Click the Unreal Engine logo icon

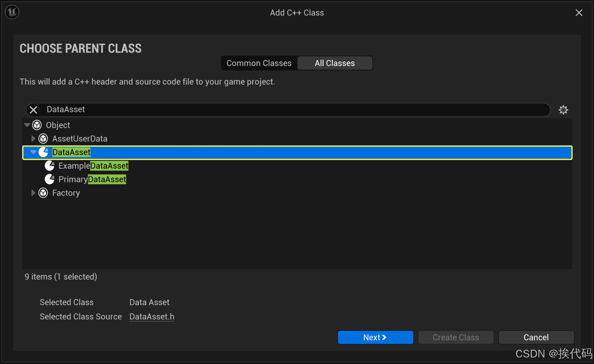(12, 12)
